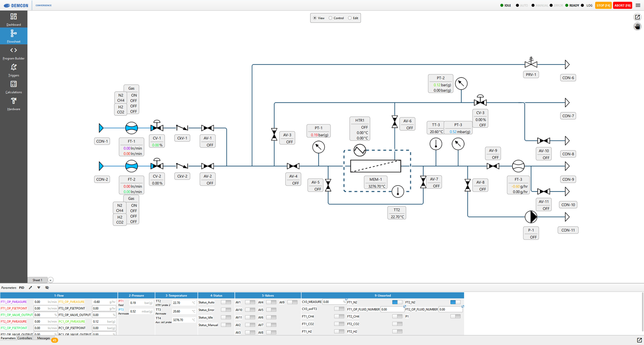Select the Edit radio button
The image size is (644, 345).
click(350, 18)
